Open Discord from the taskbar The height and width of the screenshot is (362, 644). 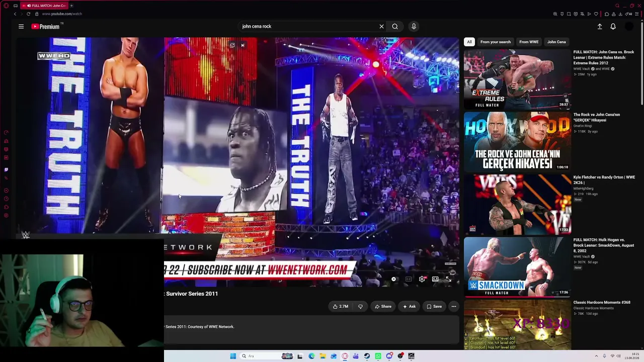389,356
